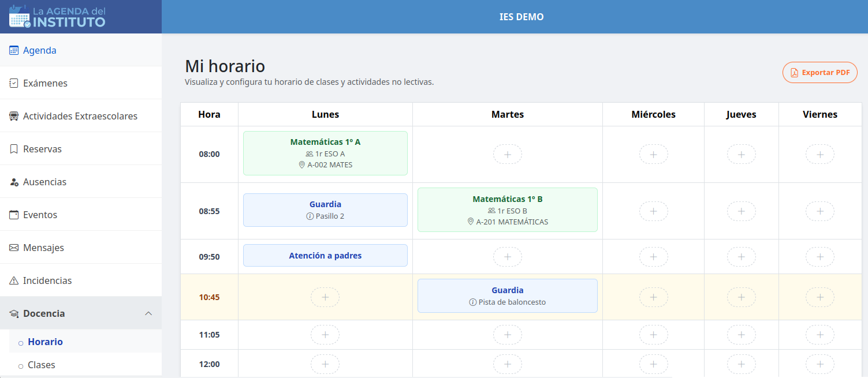Image resolution: width=868 pixels, height=378 pixels.
Task: Open the Mensajes section
Action: tap(81, 248)
